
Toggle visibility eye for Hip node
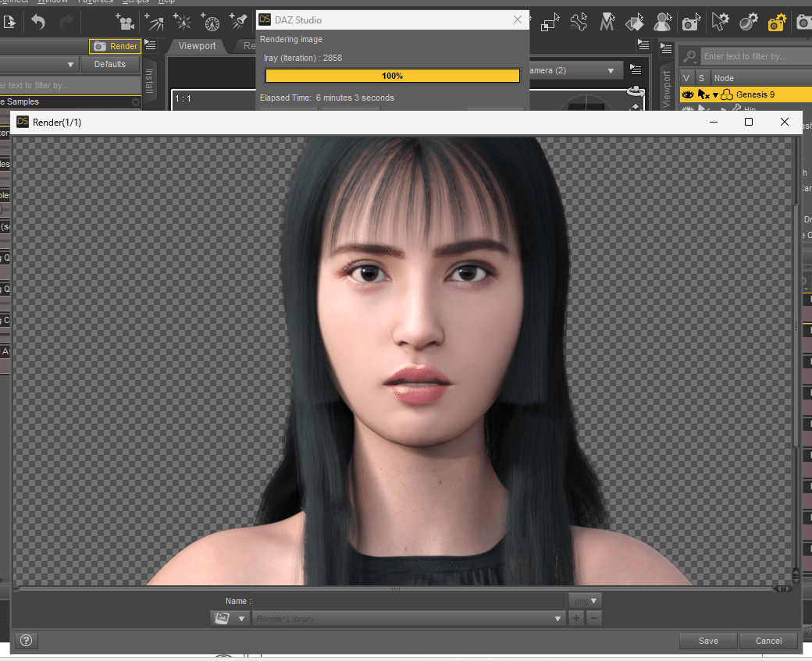688,108
